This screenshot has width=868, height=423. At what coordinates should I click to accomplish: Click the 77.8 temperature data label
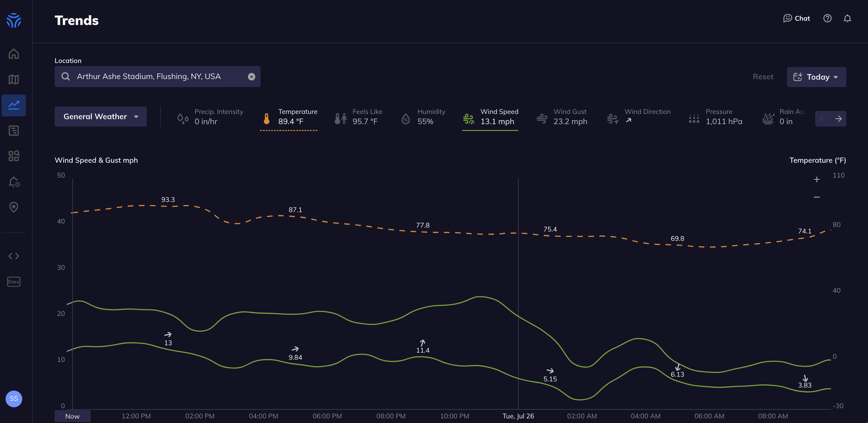click(423, 225)
